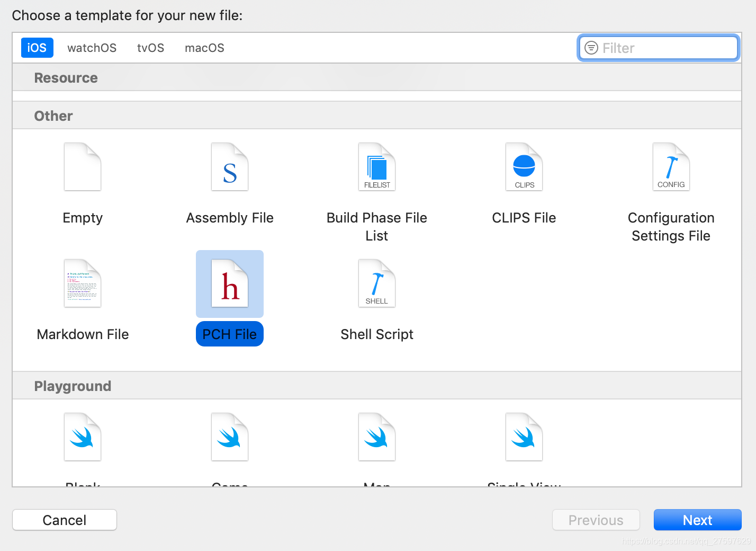
Task: Click 'Configuration Settings File' label
Action: point(671,227)
